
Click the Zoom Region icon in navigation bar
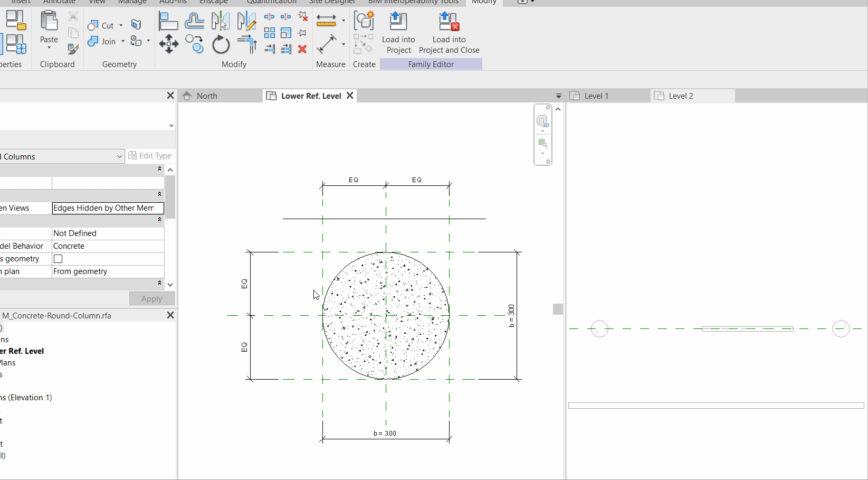coord(542,143)
